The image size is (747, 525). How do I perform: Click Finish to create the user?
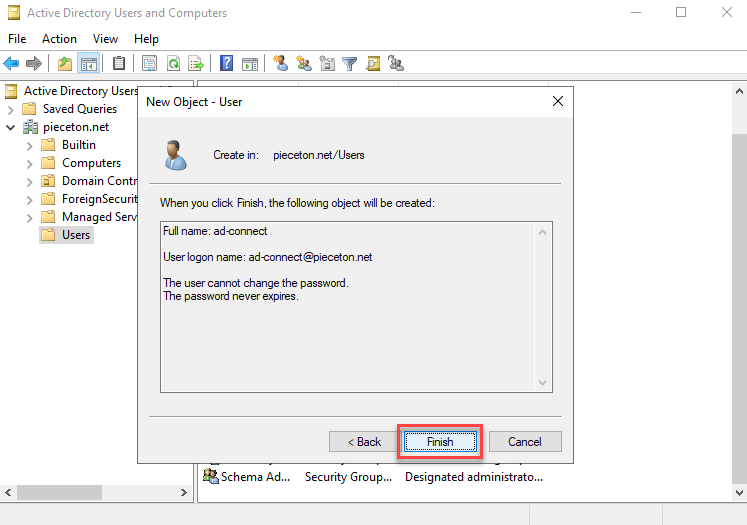440,442
